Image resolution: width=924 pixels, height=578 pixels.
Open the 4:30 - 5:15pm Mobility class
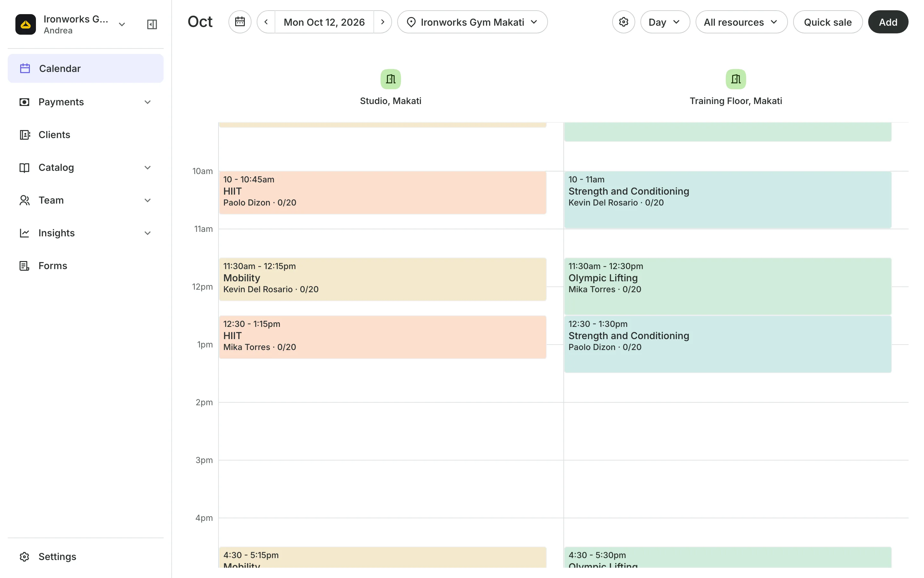(382, 557)
